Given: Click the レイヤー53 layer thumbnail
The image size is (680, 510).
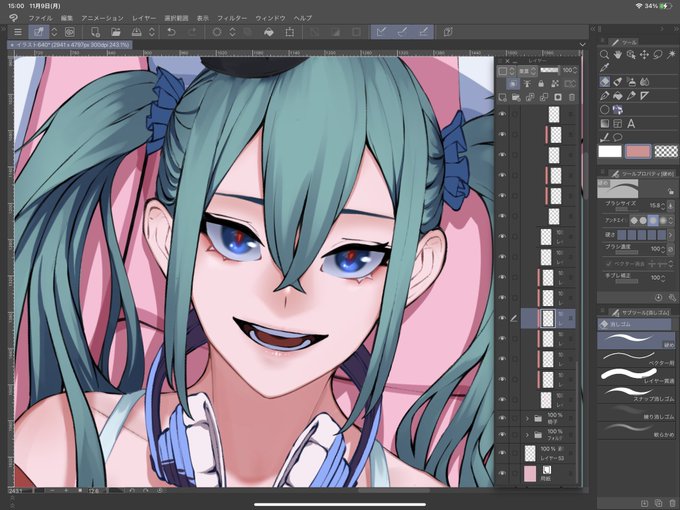Looking at the screenshot, I should [530, 453].
